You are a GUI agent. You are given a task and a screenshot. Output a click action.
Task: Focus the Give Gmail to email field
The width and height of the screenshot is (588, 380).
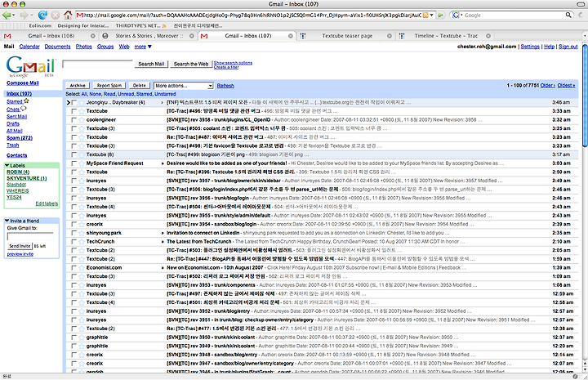pyautogui.click(x=30, y=236)
